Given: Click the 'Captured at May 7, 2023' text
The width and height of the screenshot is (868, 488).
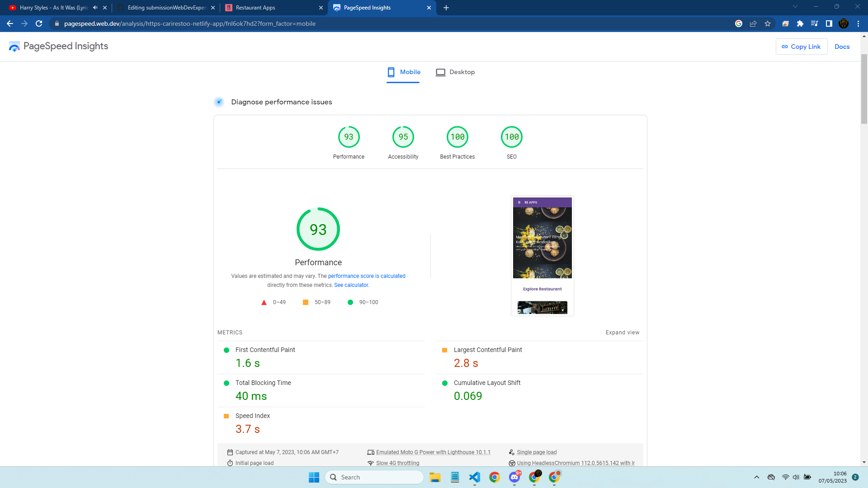Looking at the screenshot, I should click(287, 452).
